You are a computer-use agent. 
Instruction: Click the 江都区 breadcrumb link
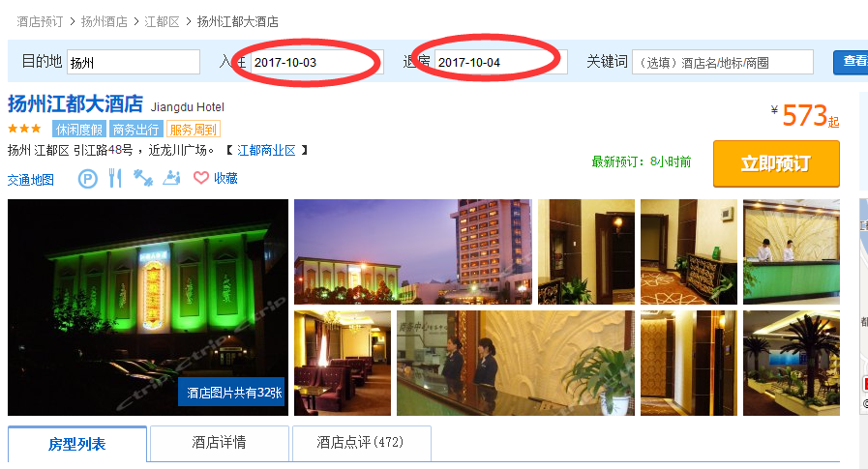162,21
